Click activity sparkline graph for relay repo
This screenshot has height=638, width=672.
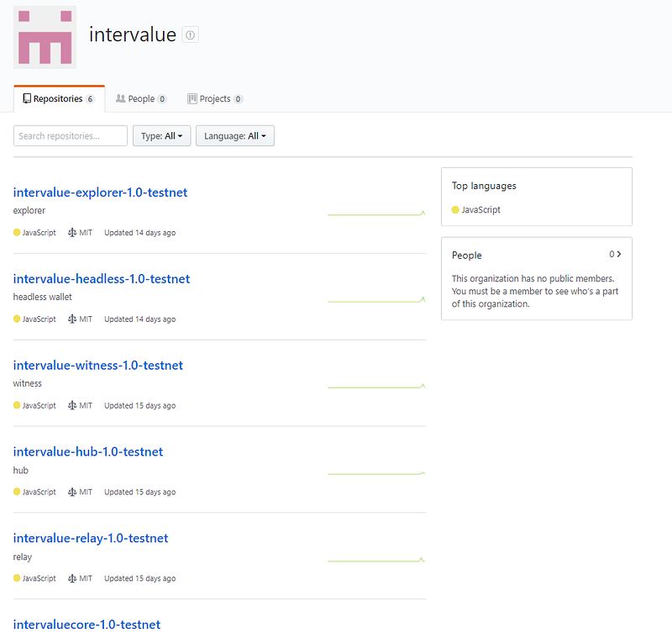(x=376, y=560)
